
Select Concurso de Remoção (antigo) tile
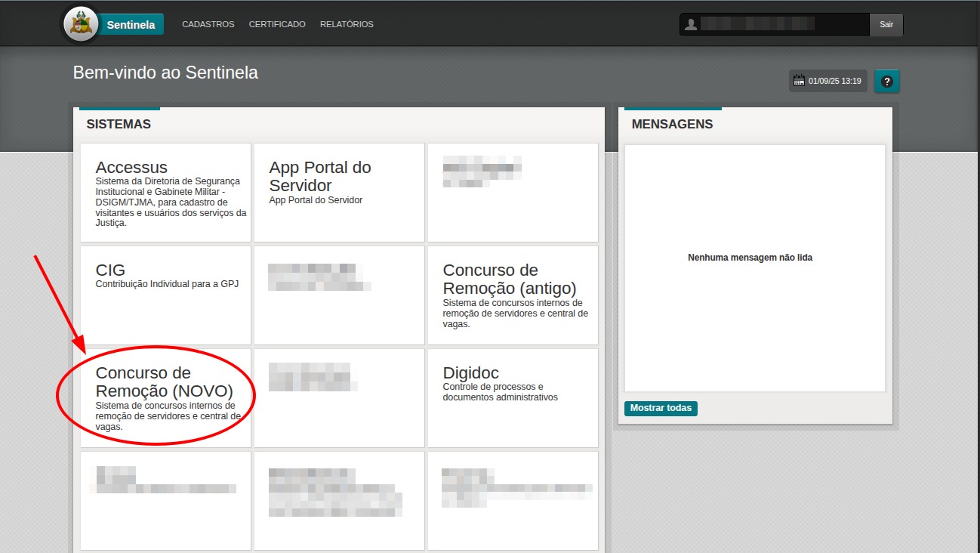click(513, 295)
